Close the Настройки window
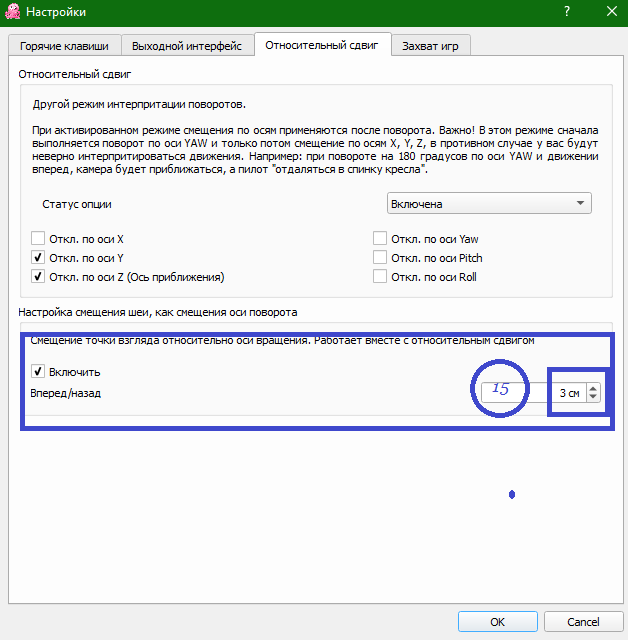Screen dimensions: 628x640 tap(612, 11)
